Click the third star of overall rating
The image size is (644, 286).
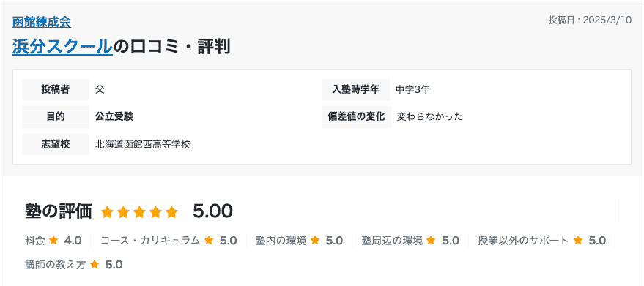tap(139, 212)
